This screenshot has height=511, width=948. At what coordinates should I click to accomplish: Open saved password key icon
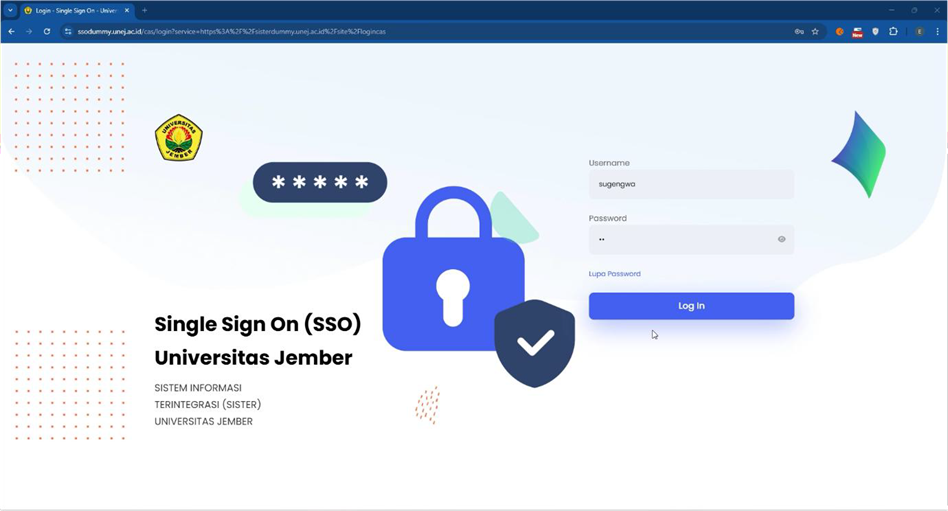[799, 31]
